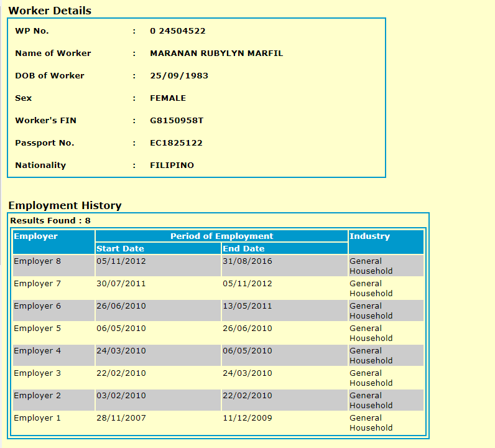This screenshot has height=448, width=495.
Task: Select the Employer 8 row label
Action: pyautogui.click(x=37, y=261)
